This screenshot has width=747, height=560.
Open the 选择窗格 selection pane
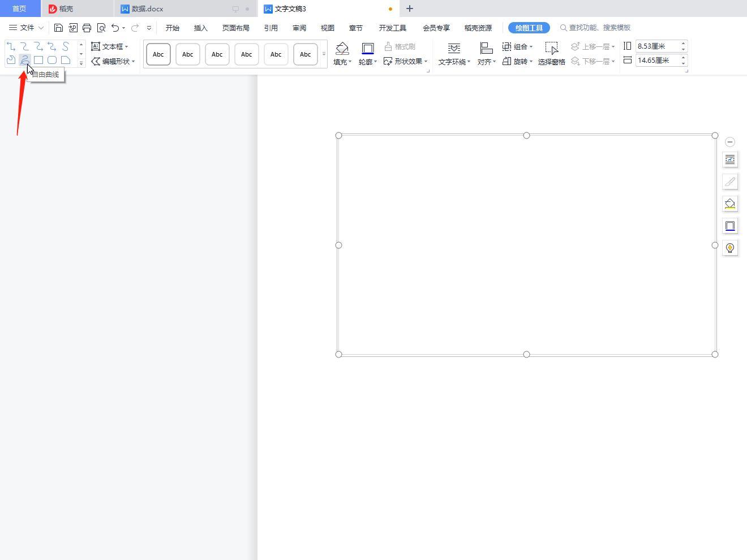click(x=551, y=54)
